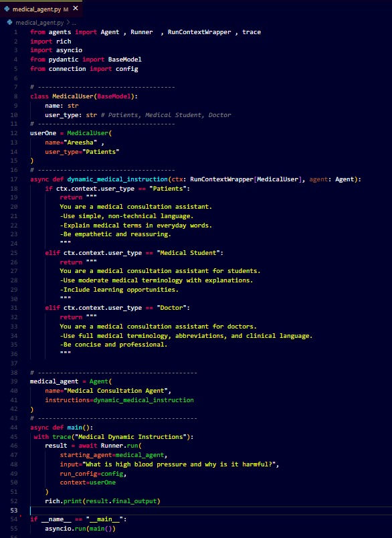The width and height of the screenshot is (392, 538).
Task: Click the 'if ctx.context.user_type == "Patients"' line
Action: [x=117, y=189]
